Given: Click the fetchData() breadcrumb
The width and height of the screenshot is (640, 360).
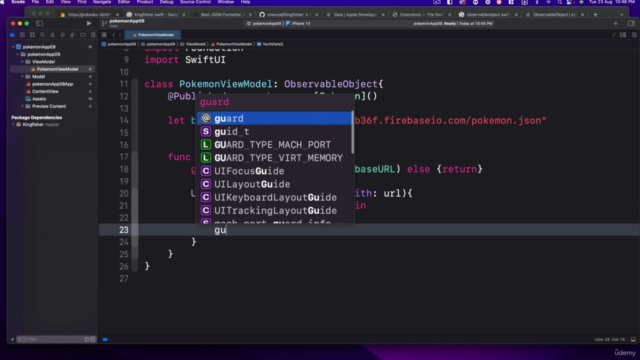Looking at the screenshot, I should point(271,44).
